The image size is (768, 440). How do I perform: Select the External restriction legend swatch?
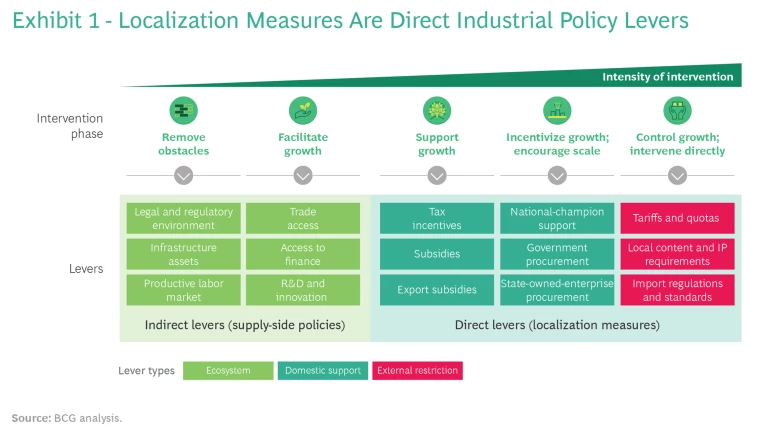(x=417, y=371)
